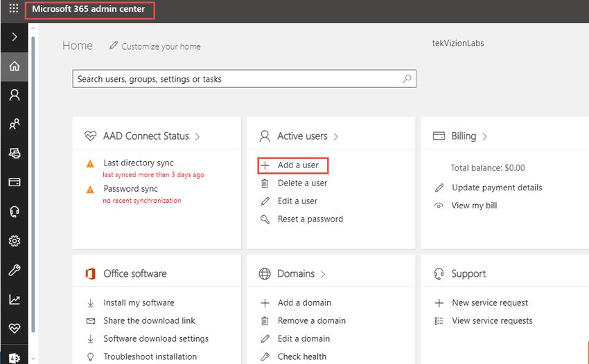Click Add a domain
This screenshot has width=589, height=364.
click(304, 303)
